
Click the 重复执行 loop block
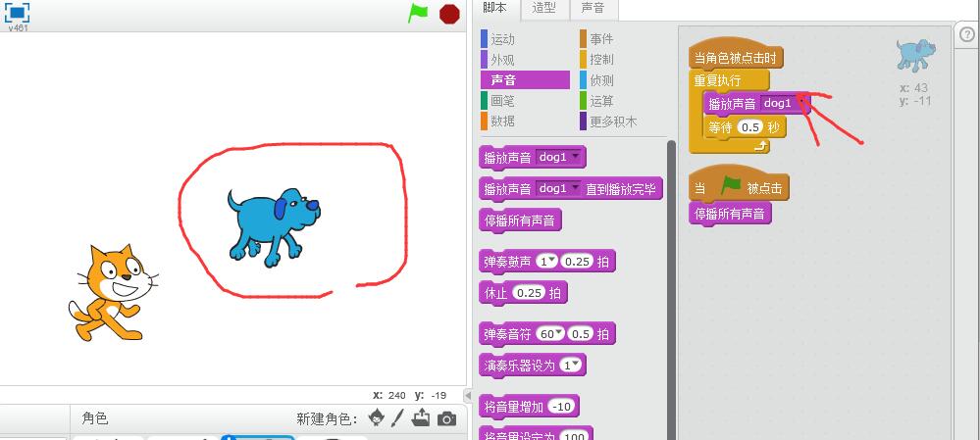[x=717, y=80]
